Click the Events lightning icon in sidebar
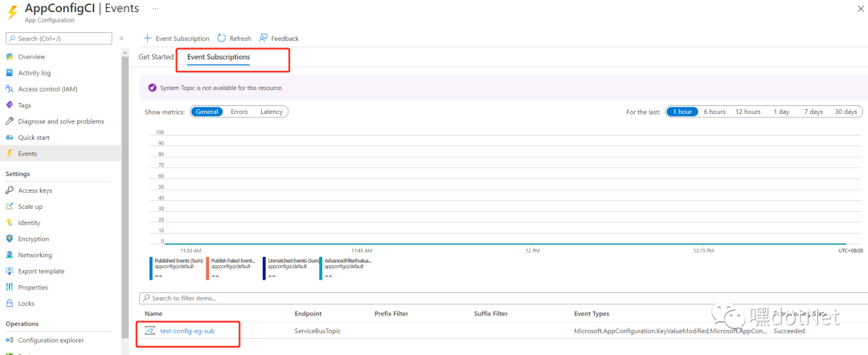Viewport: 868px width, 355px height. (10, 153)
